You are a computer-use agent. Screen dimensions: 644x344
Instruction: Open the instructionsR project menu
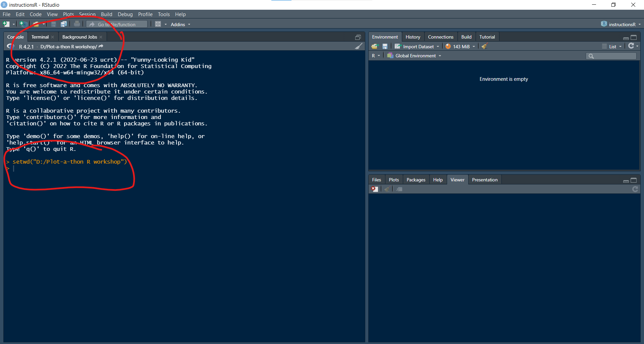621,24
